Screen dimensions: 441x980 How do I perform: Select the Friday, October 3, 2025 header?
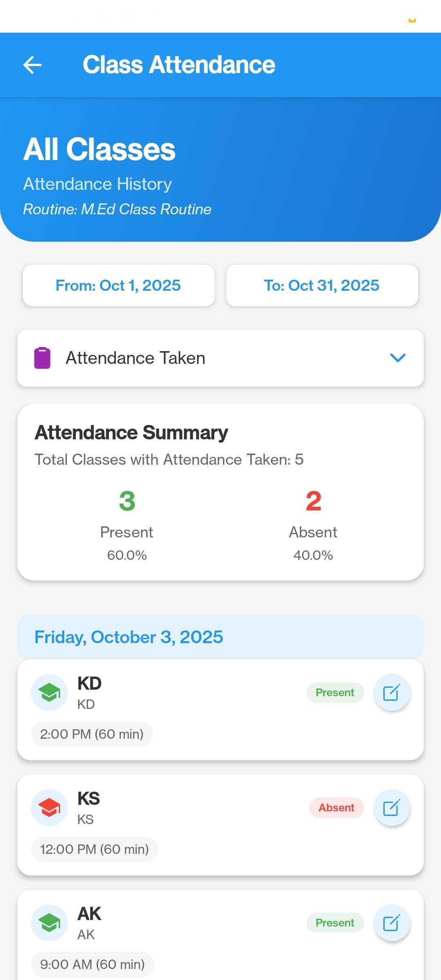220,637
